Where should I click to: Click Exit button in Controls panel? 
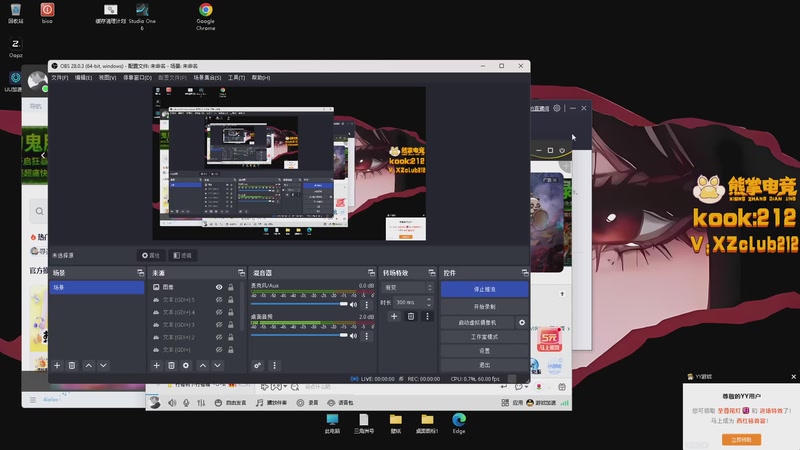tap(484, 365)
